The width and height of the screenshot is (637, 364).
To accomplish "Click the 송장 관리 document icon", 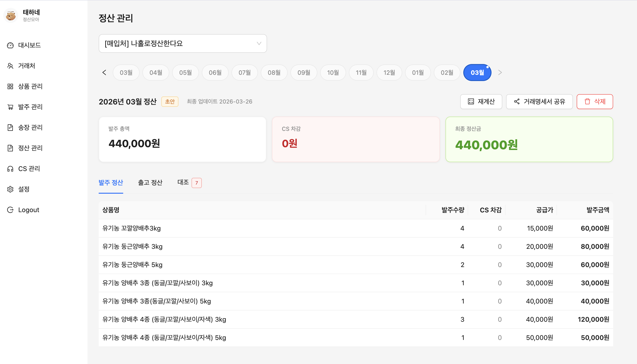I will (x=10, y=128).
